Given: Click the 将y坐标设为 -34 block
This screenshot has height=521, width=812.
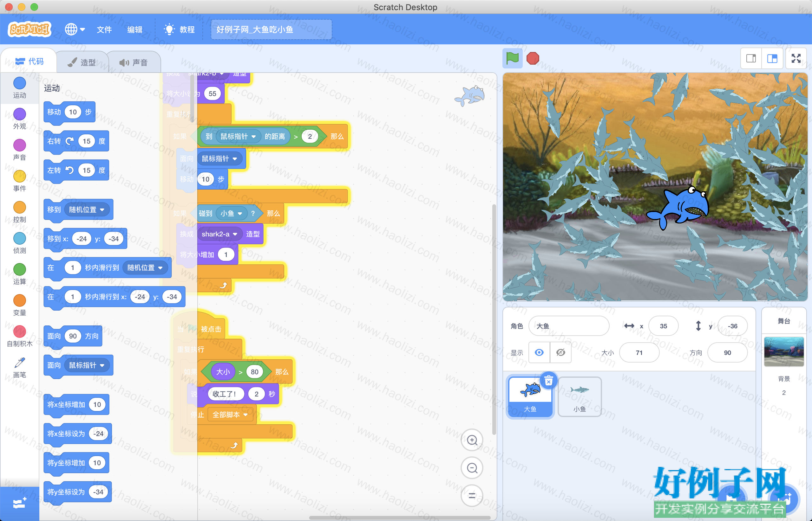Looking at the screenshot, I should pyautogui.click(x=77, y=492).
